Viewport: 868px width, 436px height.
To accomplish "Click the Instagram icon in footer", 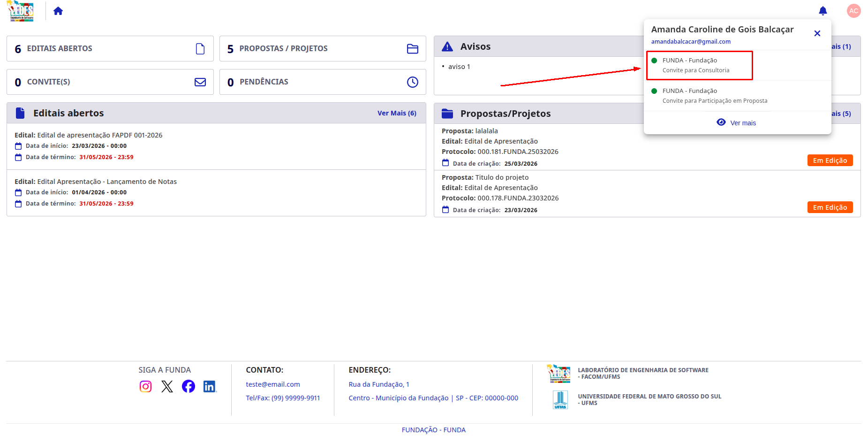I will coord(145,386).
